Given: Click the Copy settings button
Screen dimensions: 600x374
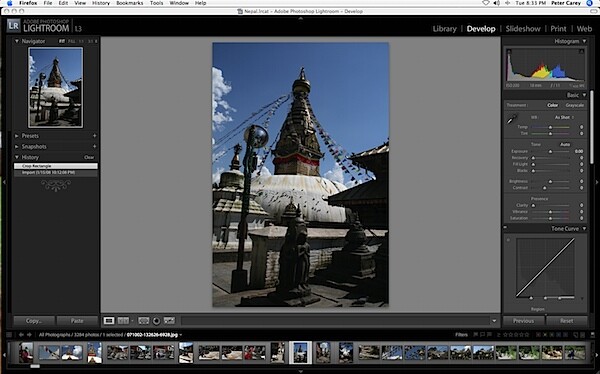Looking at the screenshot, I should click(34, 321).
